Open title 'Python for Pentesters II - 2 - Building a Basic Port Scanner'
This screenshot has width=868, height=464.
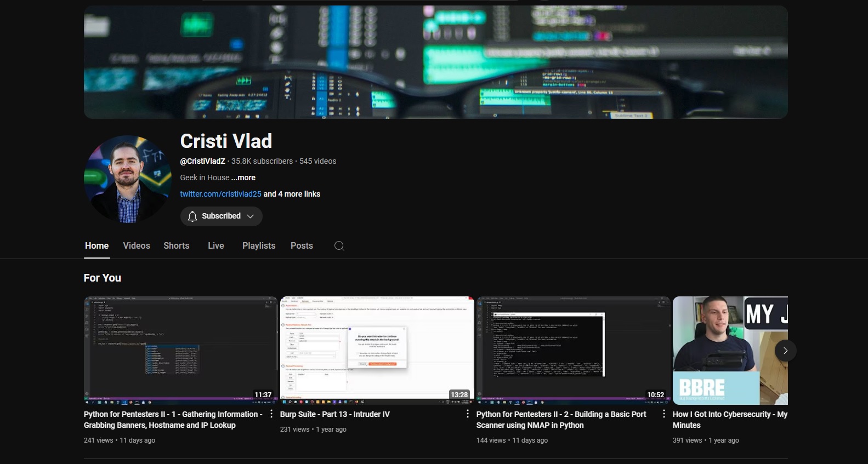pos(561,420)
